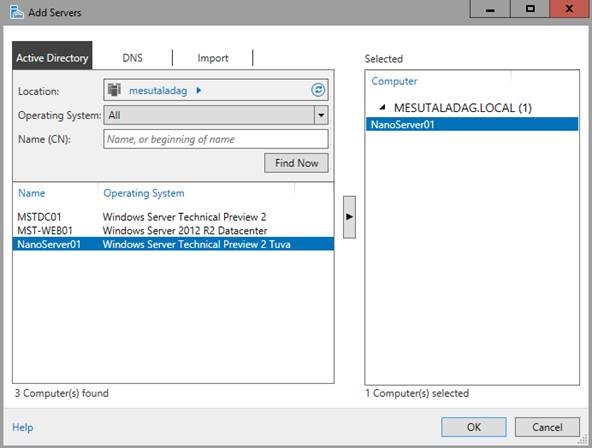The image size is (592, 448).
Task: Minimize the Add Servers window
Action: [490, 9]
